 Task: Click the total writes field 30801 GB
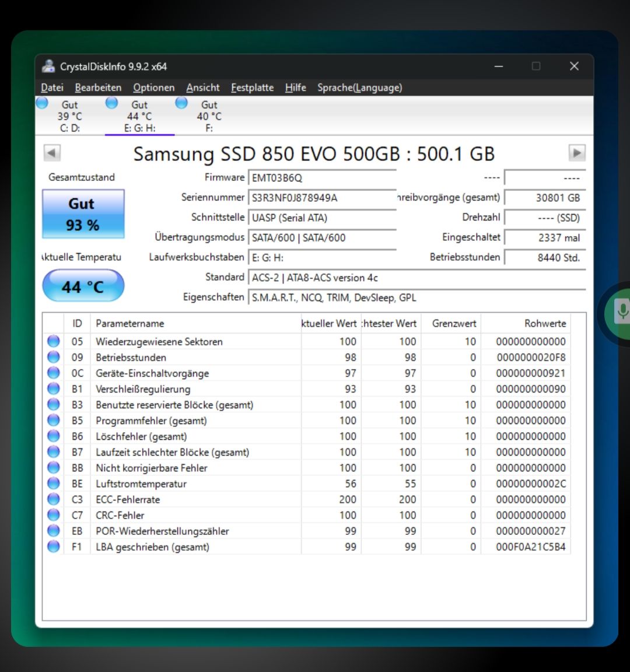(x=545, y=198)
